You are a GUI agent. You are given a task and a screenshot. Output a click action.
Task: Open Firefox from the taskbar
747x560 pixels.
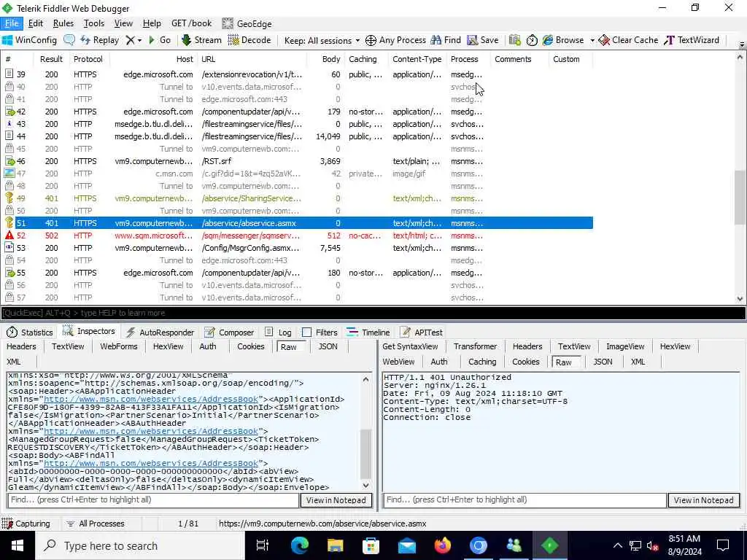443,545
